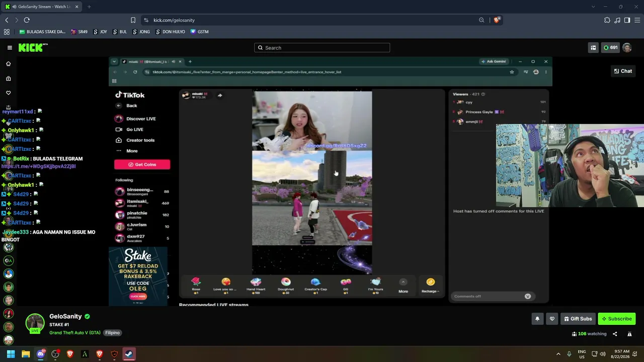Go forward in browser history

pos(16,20)
